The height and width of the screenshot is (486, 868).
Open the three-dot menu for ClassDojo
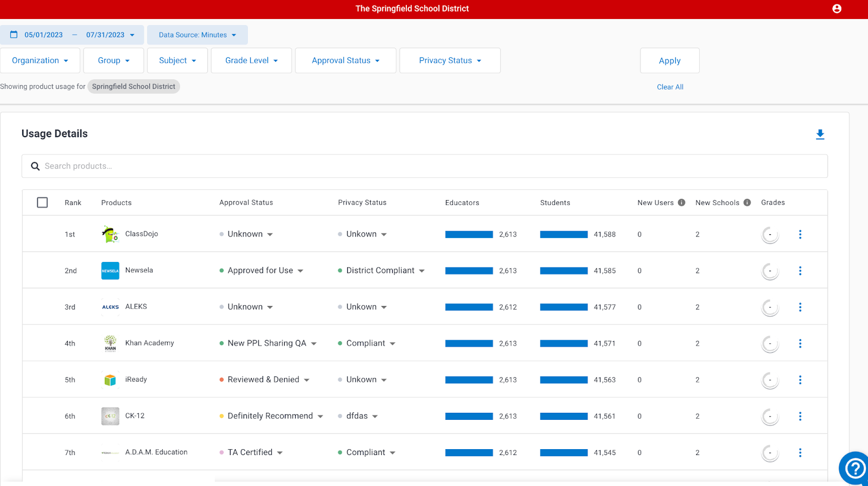800,234
